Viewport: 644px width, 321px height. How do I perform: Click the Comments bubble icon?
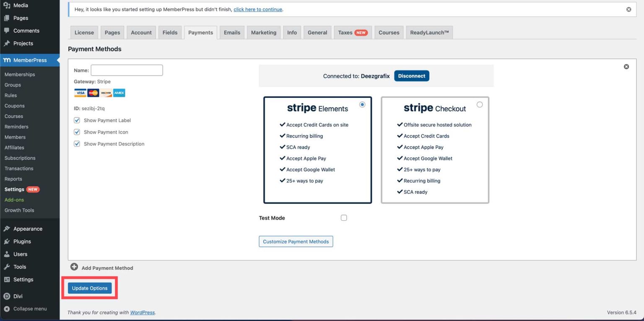pyautogui.click(x=6, y=31)
